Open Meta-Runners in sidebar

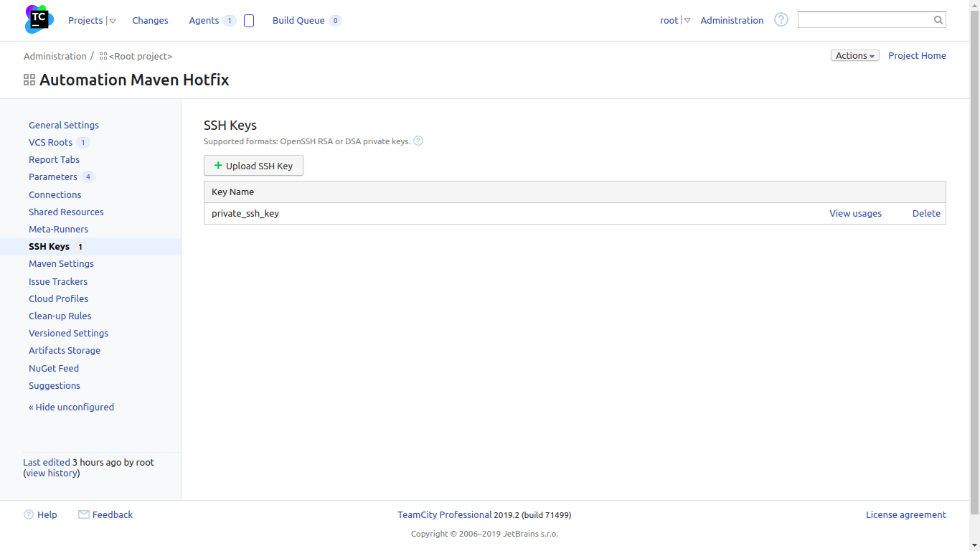pyautogui.click(x=58, y=229)
